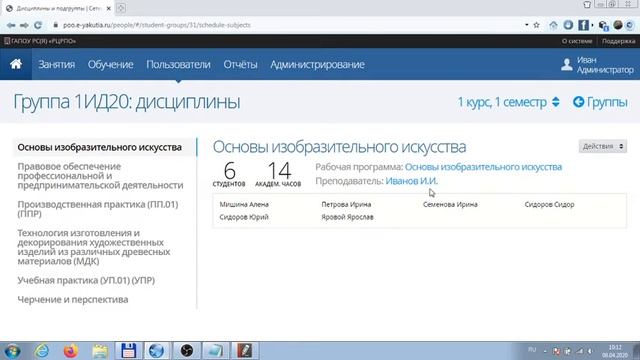Click the user avatar icon beside Иван Администратор

click(567, 64)
